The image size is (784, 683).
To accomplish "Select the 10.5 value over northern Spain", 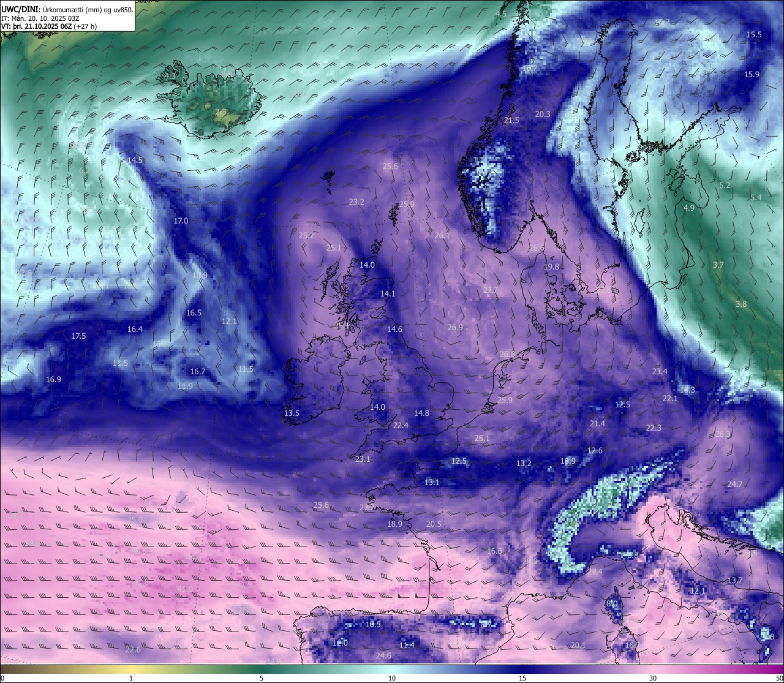I will pos(373,624).
